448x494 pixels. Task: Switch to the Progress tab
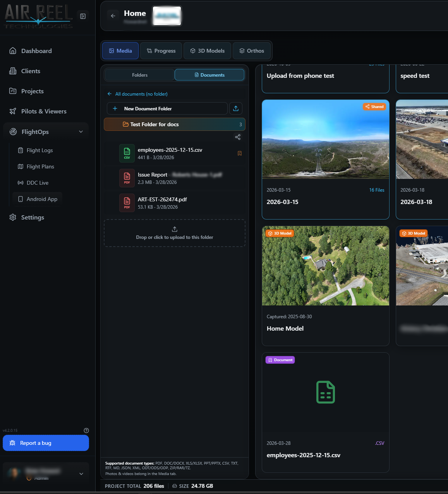tap(161, 51)
